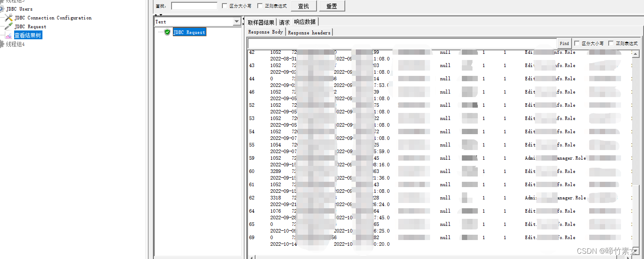Switch to the Response headers tab
Viewport: 644px width, 259px height.
tap(309, 32)
